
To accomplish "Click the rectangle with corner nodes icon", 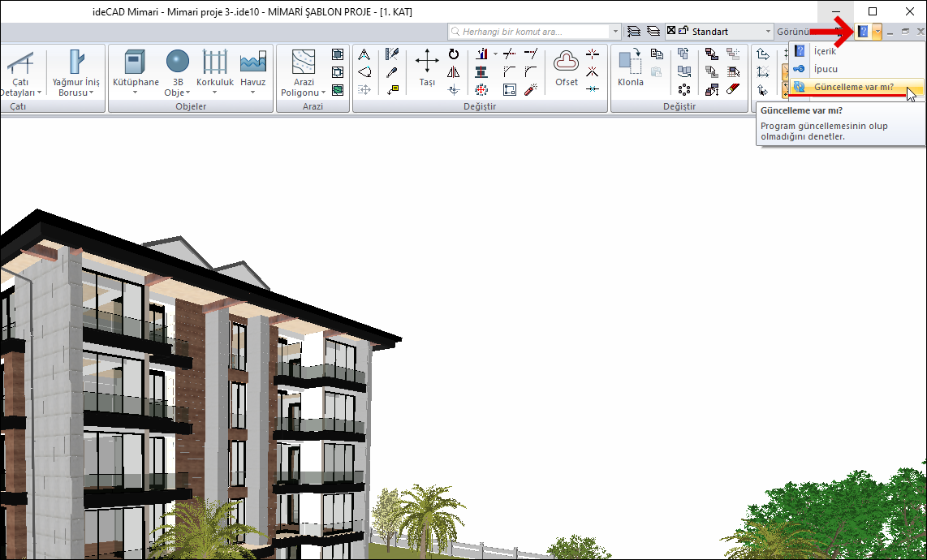I will click(x=510, y=90).
